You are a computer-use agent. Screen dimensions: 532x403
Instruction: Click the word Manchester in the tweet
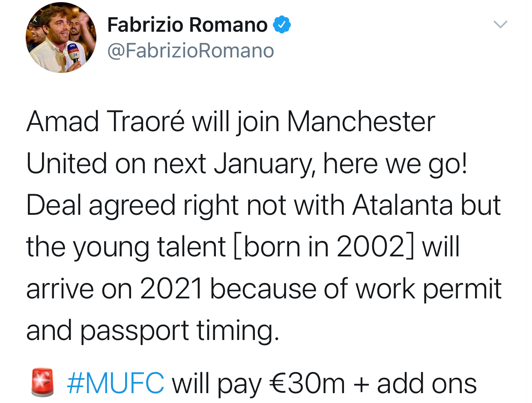coord(361,122)
